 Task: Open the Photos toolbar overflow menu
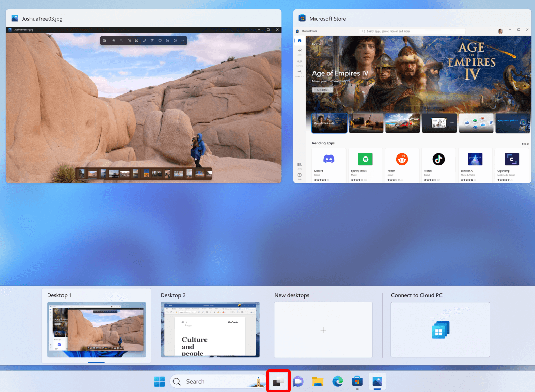[x=182, y=40]
